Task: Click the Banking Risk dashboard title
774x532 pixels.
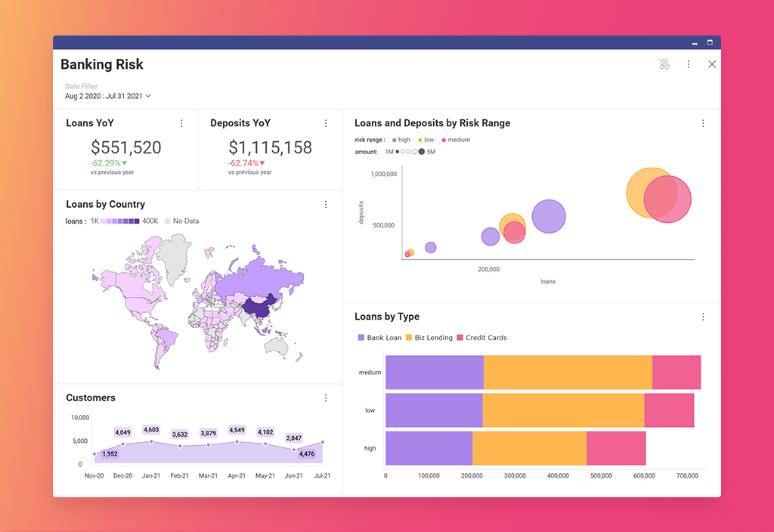Action: [102, 64]
